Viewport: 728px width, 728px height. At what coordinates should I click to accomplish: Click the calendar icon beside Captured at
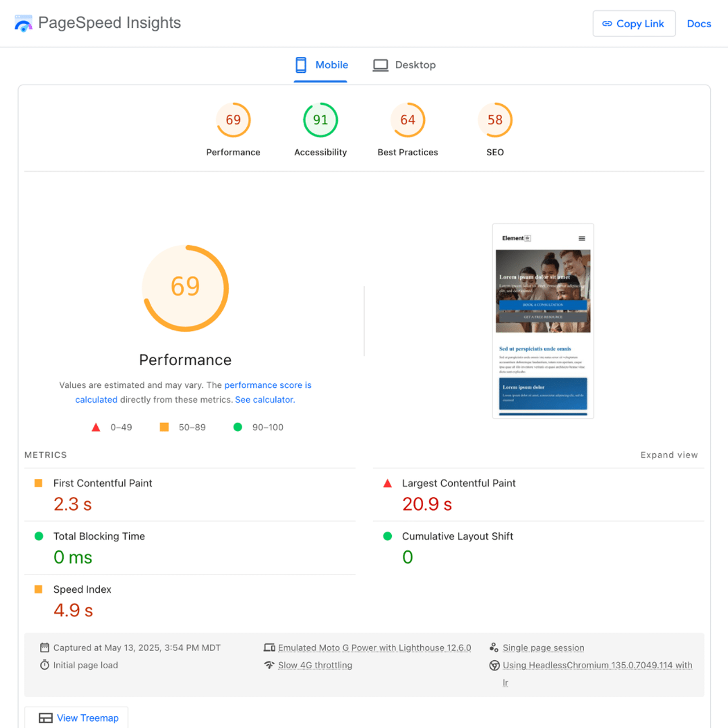point(44,647)
